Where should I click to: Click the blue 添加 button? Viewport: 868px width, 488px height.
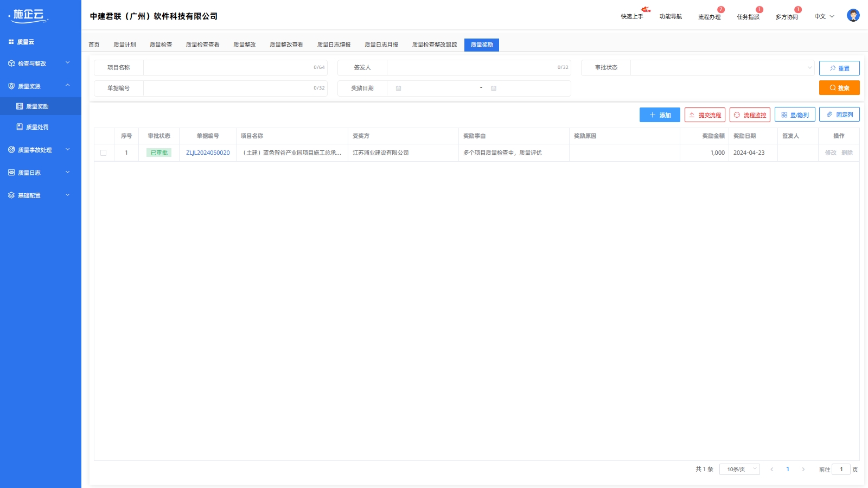659,115
